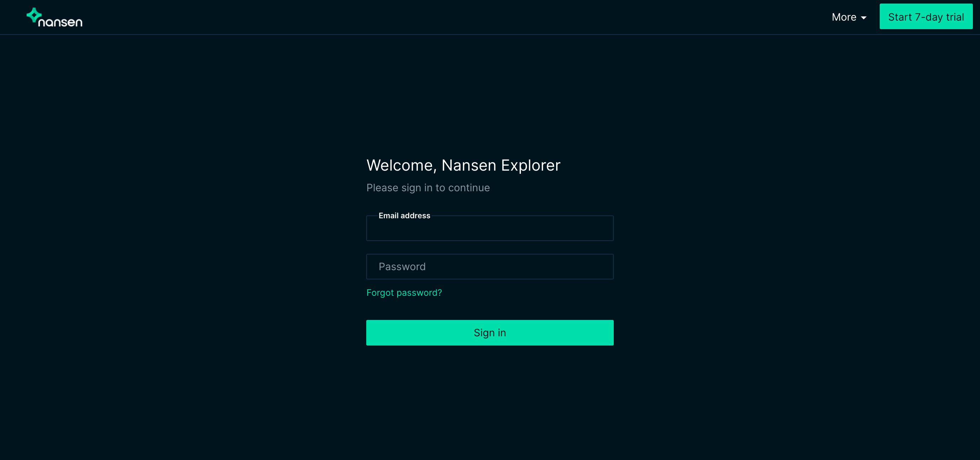Open the Forgot password? link
The height and width of the screenshot is (460, 980).
coord(404,293)
